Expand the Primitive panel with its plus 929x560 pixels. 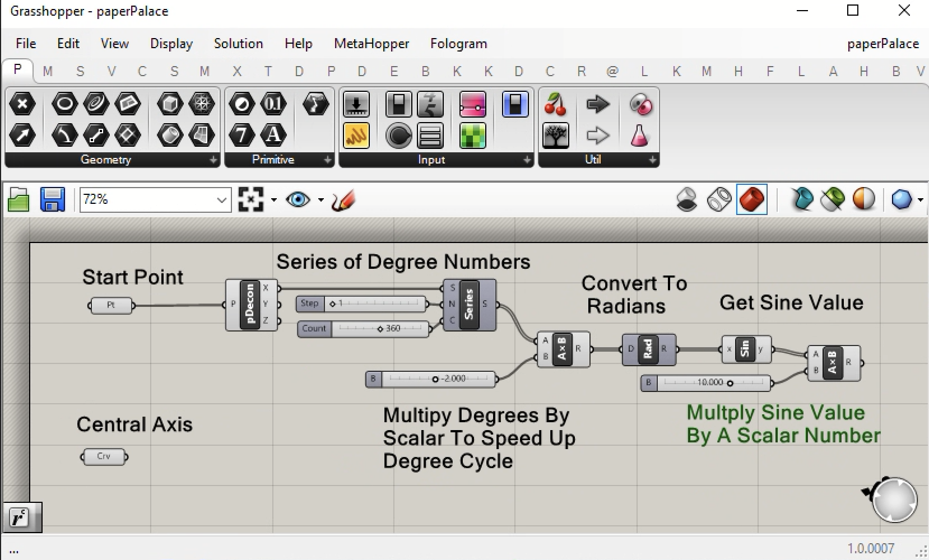(x=328, y=160)
